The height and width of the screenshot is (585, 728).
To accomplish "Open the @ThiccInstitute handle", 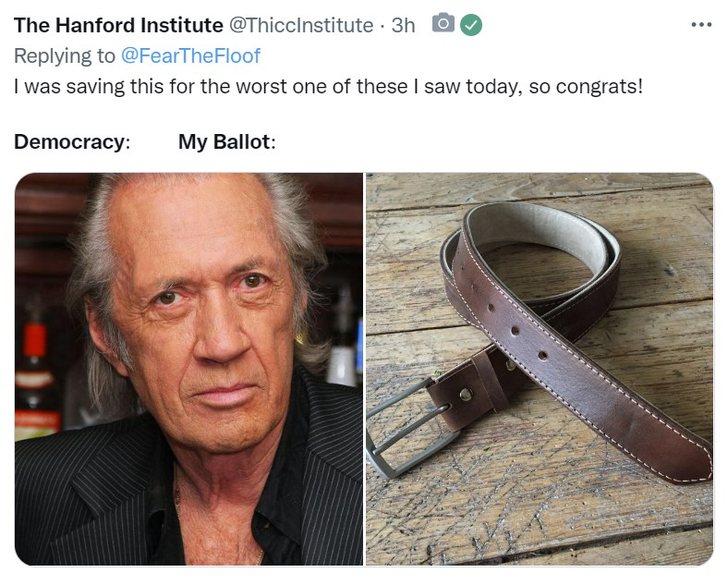I will coord(301,25).
